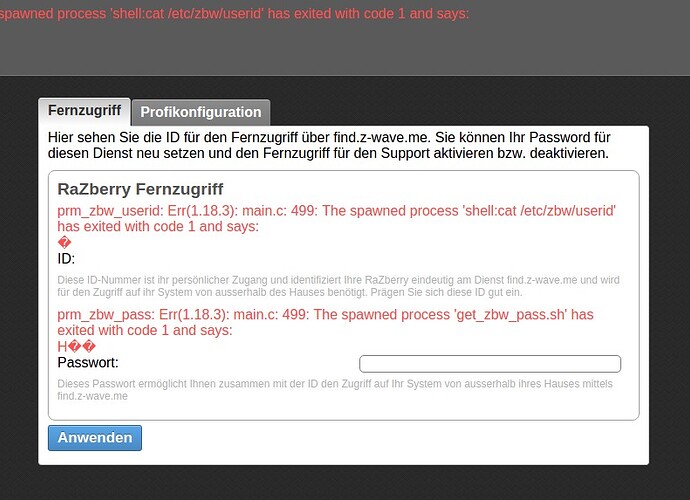Click find.z-wave.me in the password hint
The height and width of the screenshot is (500, 690).
point(92,396)
